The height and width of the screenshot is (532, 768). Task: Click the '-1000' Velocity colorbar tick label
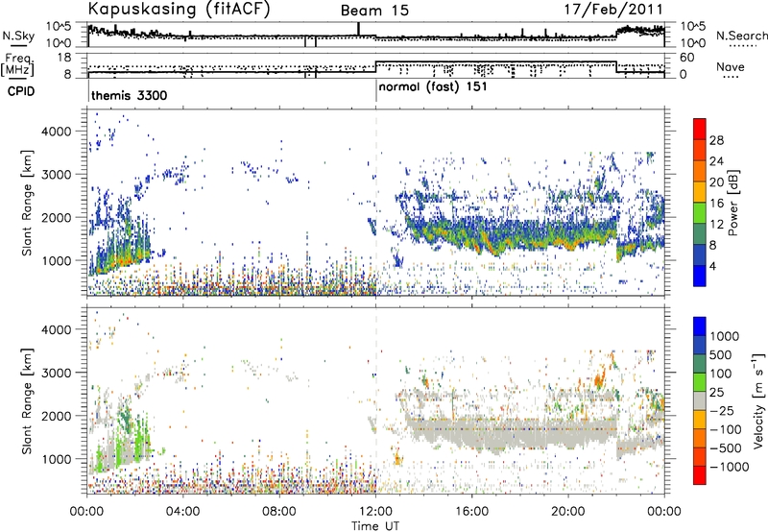[729, 467]
